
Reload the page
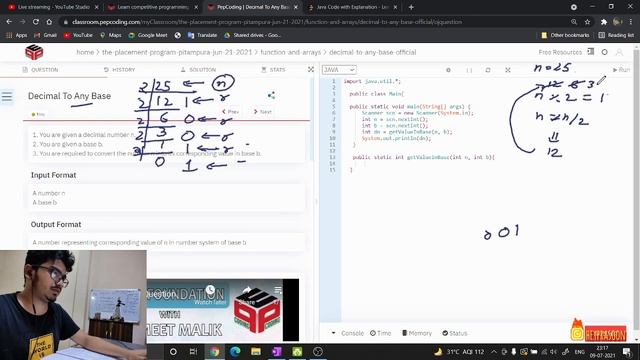(36, 22)
